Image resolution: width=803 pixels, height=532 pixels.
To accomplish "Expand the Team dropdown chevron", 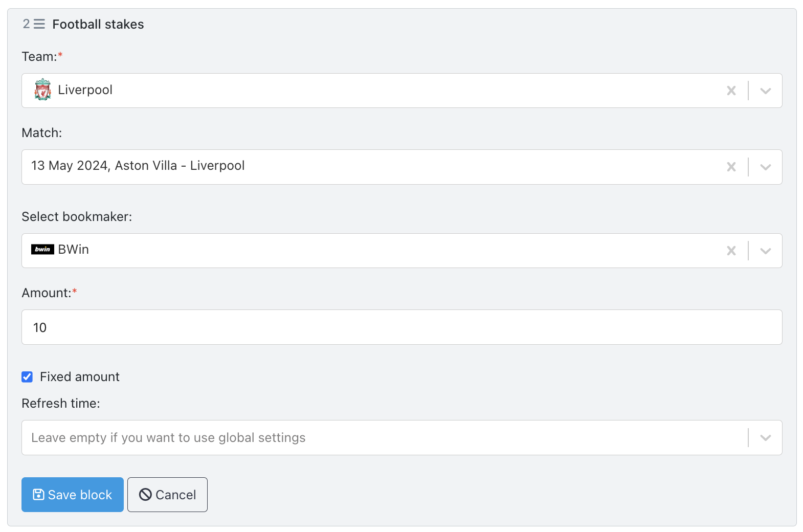I will point(766,91).
